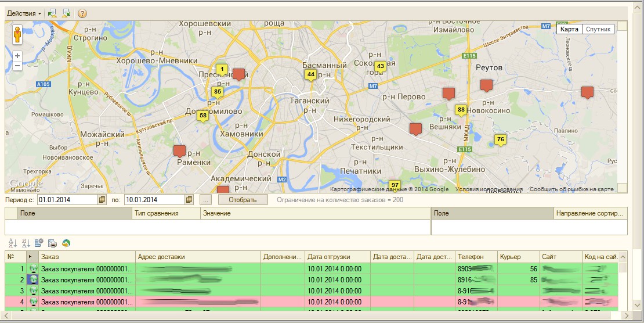
Task: Switch map to Спутник view
Action: point(598,29)
